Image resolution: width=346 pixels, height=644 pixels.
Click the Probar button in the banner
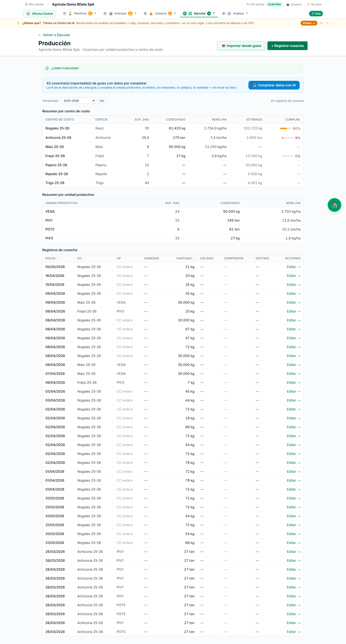[309, 23]
